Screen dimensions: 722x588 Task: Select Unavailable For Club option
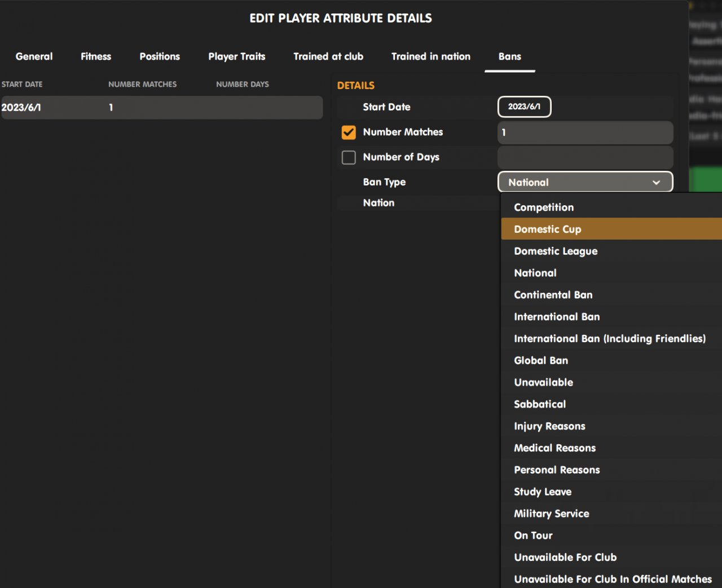coord(565,558)
